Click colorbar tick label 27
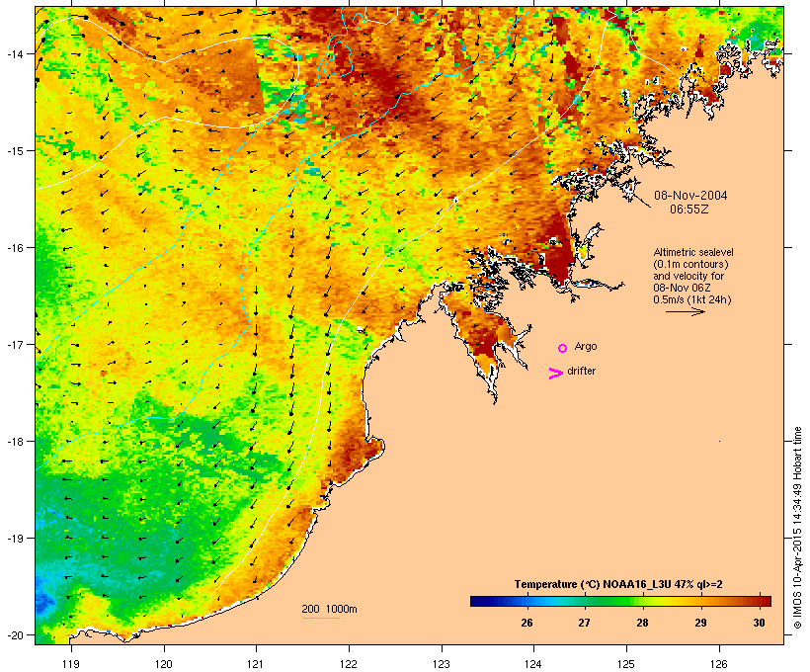 coord(584,623)
